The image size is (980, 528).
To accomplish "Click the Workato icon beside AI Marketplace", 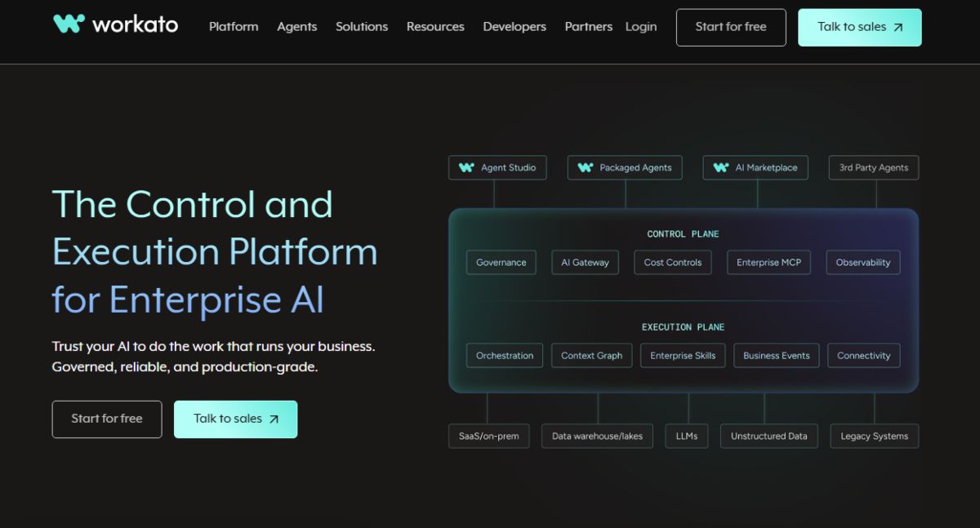I will 721,168.
